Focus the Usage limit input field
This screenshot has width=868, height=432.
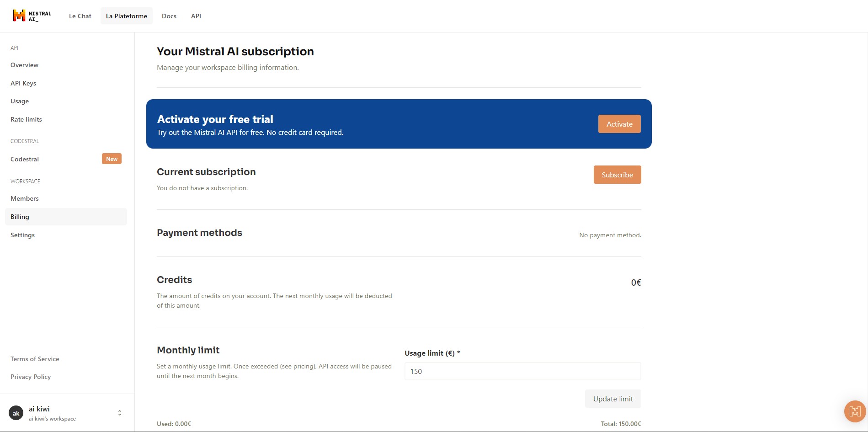(522, 371)
